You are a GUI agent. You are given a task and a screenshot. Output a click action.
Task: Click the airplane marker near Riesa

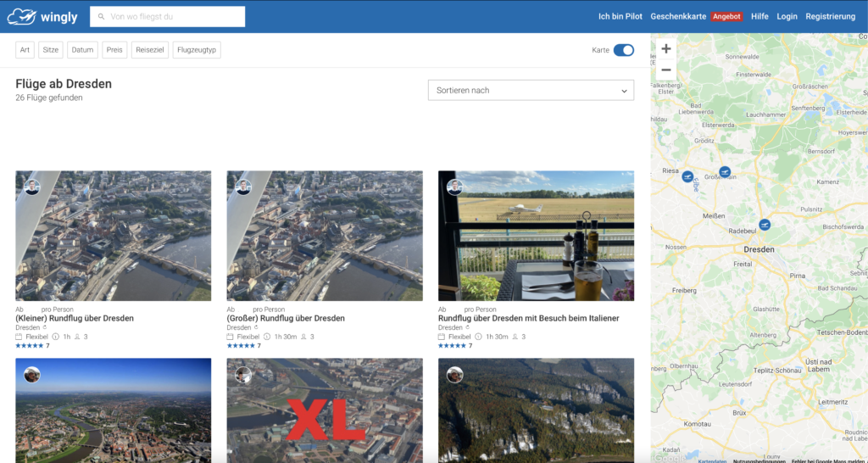pyautogui.click(x=687, y=177)
